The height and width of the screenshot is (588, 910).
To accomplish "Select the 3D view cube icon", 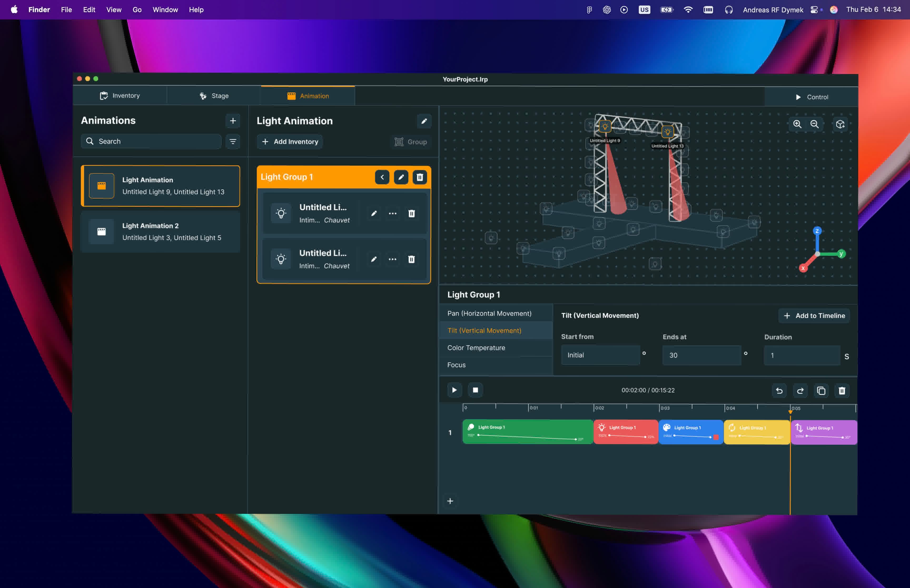I will [x=840, y=124].
